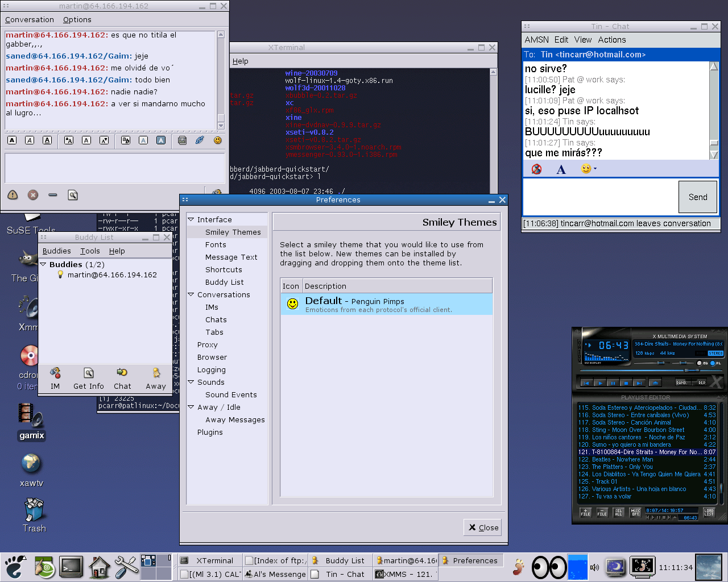The width and height of the screenshot is (728, 582).
Task: Collapse the Interface tree section
Action: (x=191, y=219)
